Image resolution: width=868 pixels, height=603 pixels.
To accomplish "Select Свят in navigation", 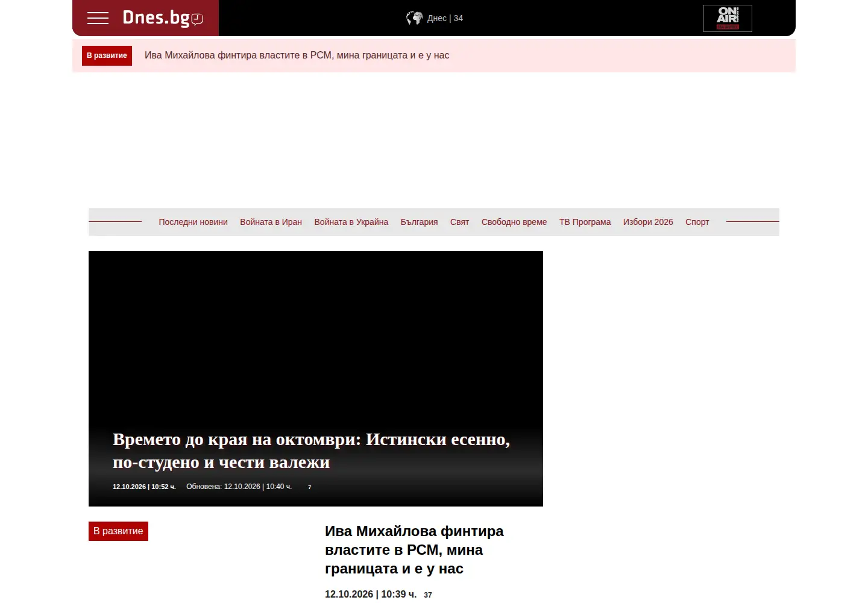I will coord(459,222).
